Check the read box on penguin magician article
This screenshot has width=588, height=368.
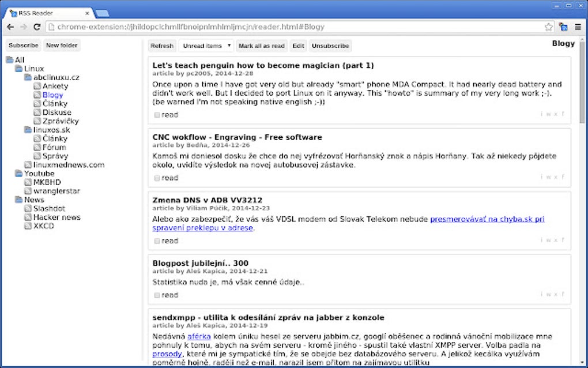[156, 114]
